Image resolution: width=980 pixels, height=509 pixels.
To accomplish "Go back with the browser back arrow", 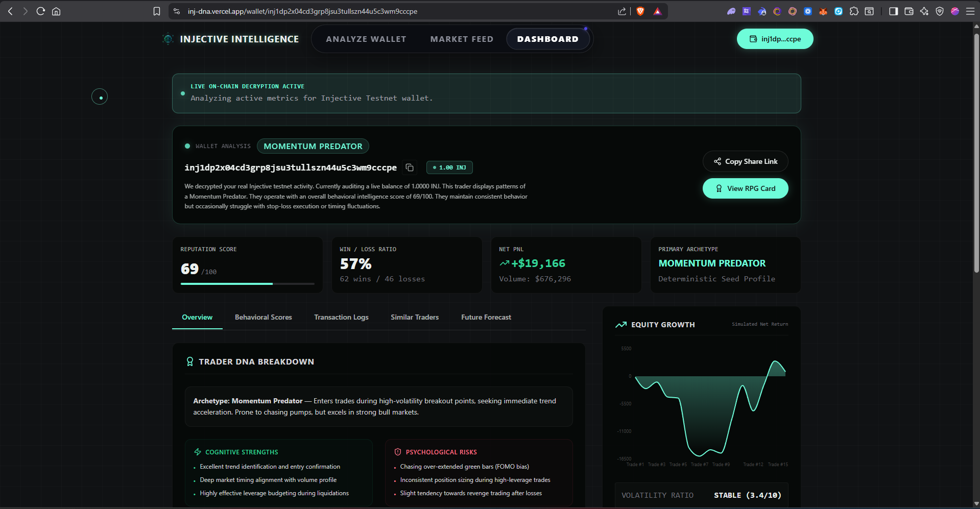I will 10,11.
